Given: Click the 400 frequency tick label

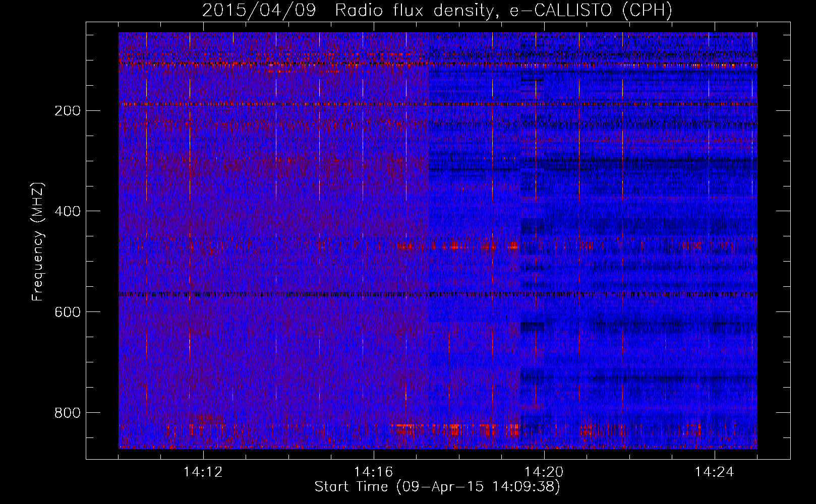Looking at the screenshot, I should [x=67, y=211].
